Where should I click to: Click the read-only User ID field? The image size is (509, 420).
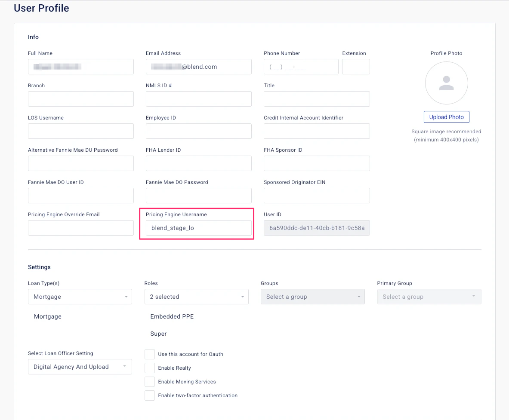pyautogui.click(x=317, y=228)
